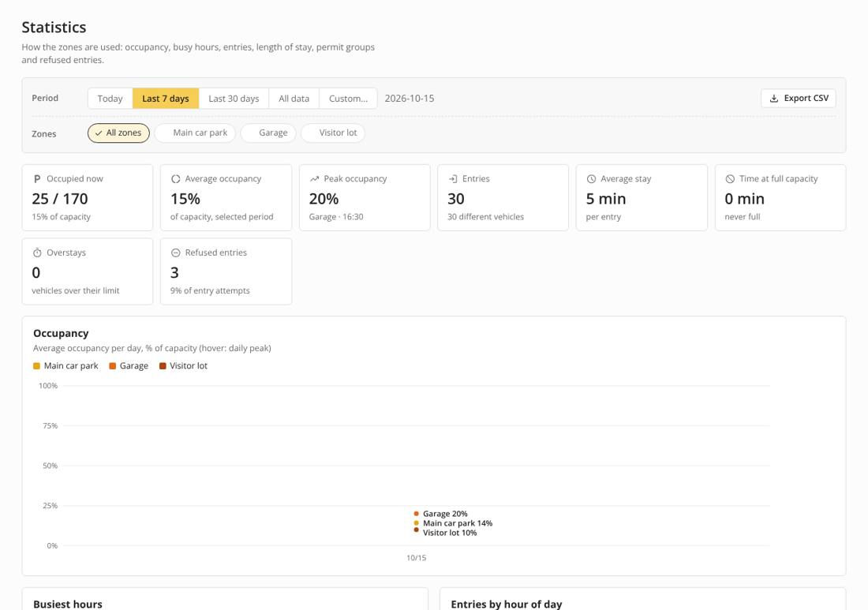This screenshot has width=868, height=610.
Task: Click the Main car park 14% data point
Action: point(417,523)
